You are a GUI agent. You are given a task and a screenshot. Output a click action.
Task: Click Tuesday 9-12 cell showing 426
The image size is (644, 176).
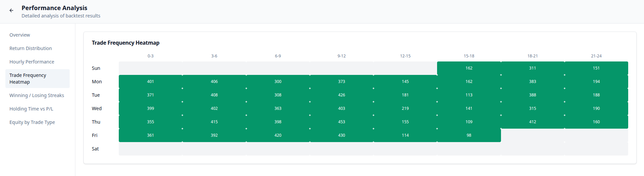[x=342, y=95]
